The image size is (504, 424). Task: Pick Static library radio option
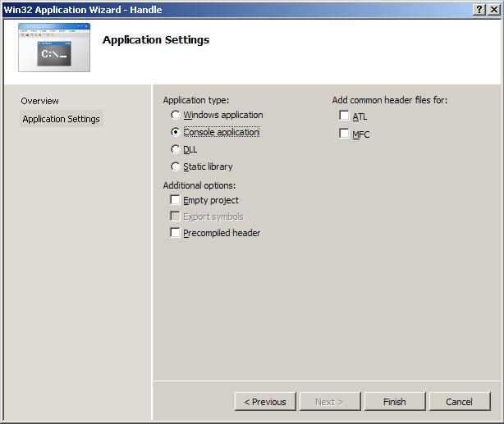pyautogui.click(x=176, y=166)
